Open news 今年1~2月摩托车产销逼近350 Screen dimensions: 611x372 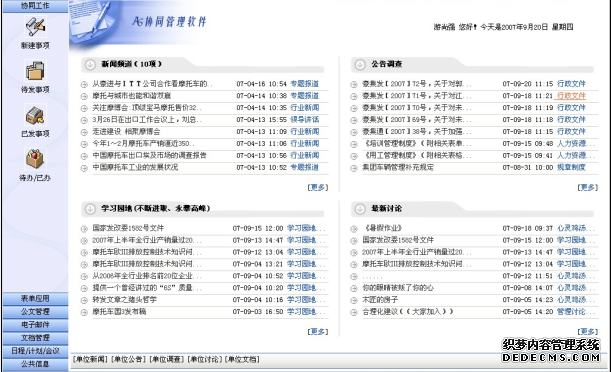(143, 144)
